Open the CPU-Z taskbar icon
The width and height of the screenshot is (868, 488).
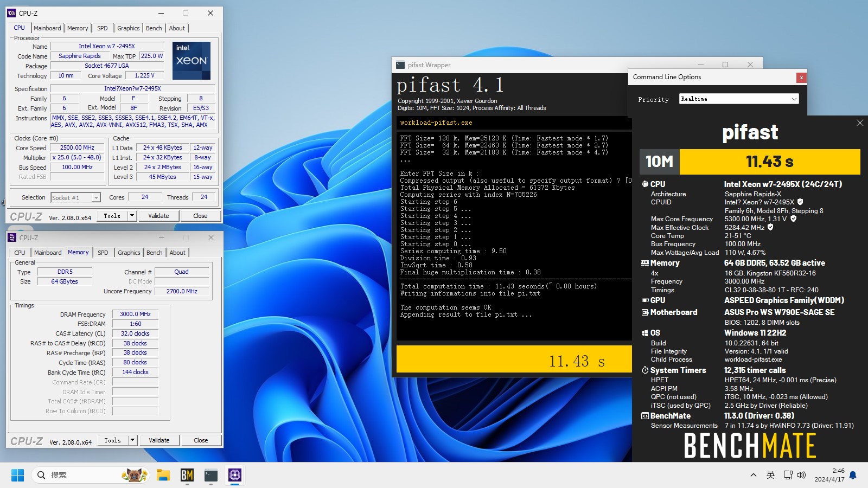(235, 476)
